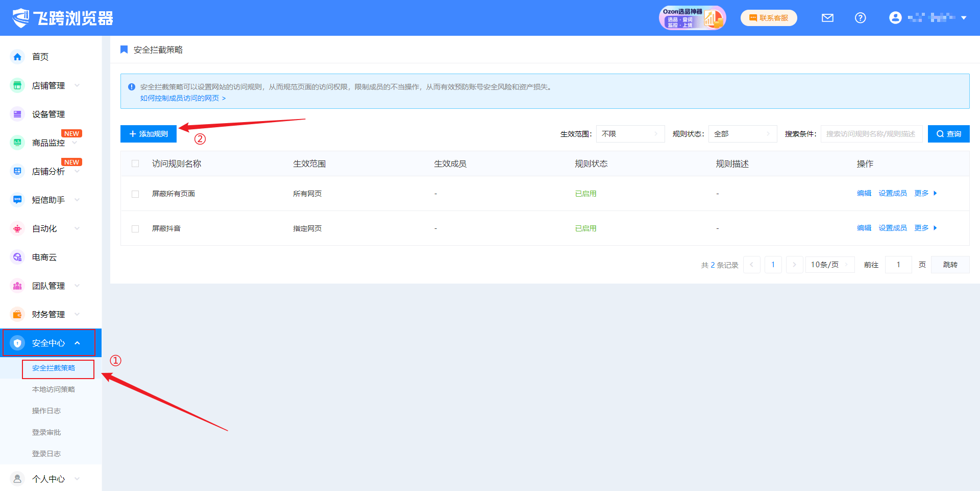Open the help question mark icon
This screenshot has height=491, width=980.
coord(860,18)
